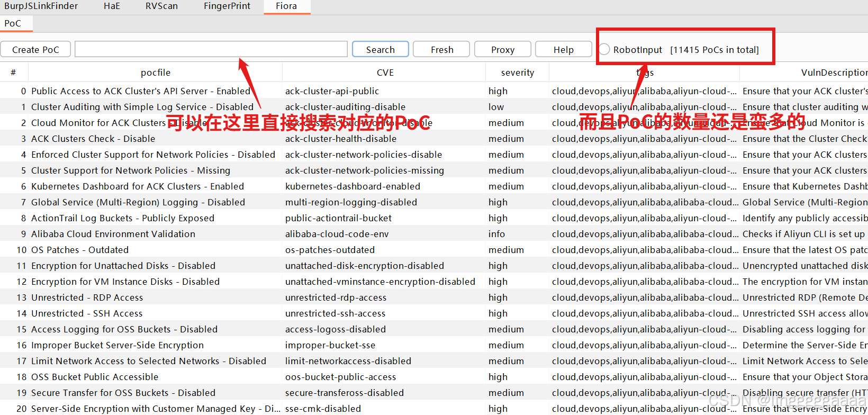The image size is (868, 415).
Task: Select 'Improper Bucket Server-Side Encryption' row
Action: 434,345
